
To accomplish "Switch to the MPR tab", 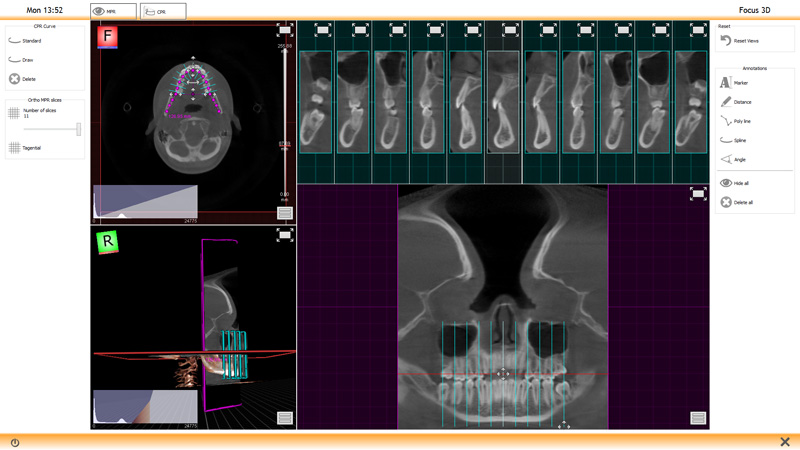I will (113, 12).
